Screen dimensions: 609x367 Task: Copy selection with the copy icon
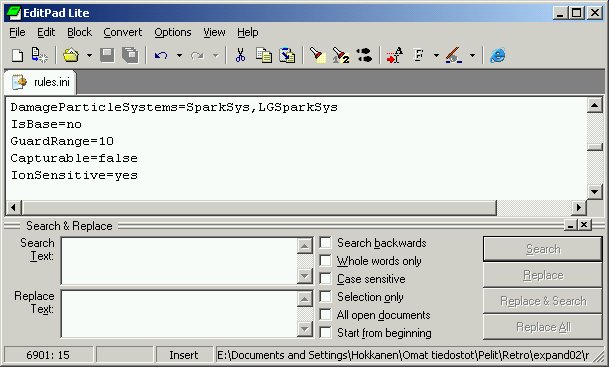264,55
